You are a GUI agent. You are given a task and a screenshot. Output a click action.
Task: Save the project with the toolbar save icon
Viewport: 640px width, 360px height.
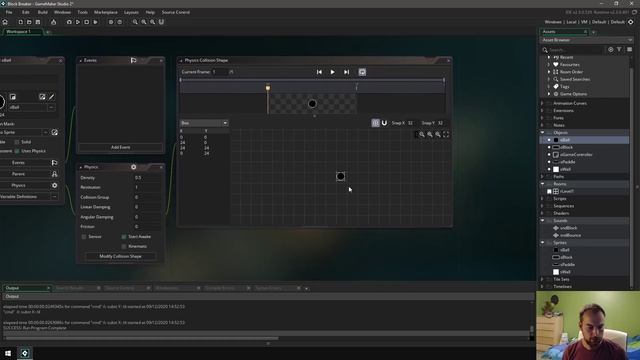tap(38, 22)
